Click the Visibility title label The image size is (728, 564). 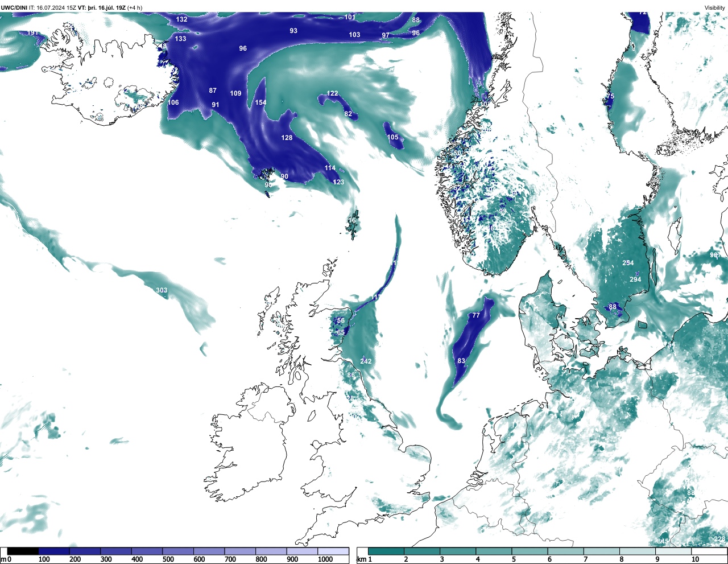pos(715,8)
